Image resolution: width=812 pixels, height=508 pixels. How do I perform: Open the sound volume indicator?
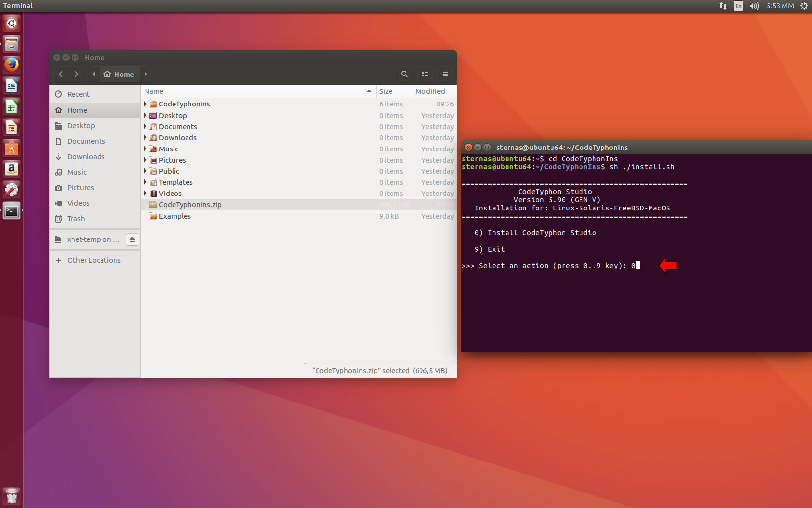[754, 6]
